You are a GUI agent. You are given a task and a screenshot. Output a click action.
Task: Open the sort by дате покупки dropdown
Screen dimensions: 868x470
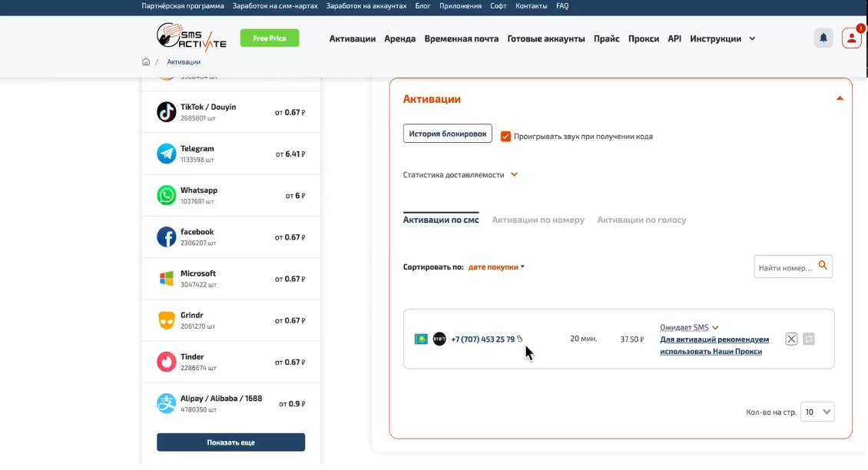click(x=496, y=266)
